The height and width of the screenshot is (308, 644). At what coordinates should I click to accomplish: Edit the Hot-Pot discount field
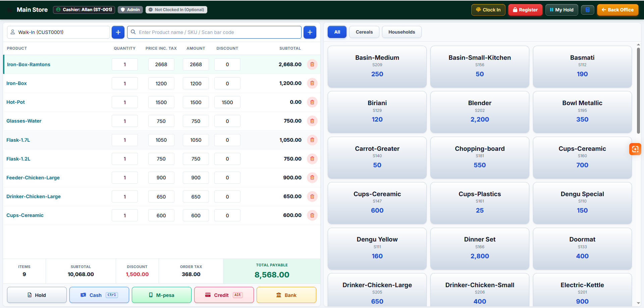227,102
